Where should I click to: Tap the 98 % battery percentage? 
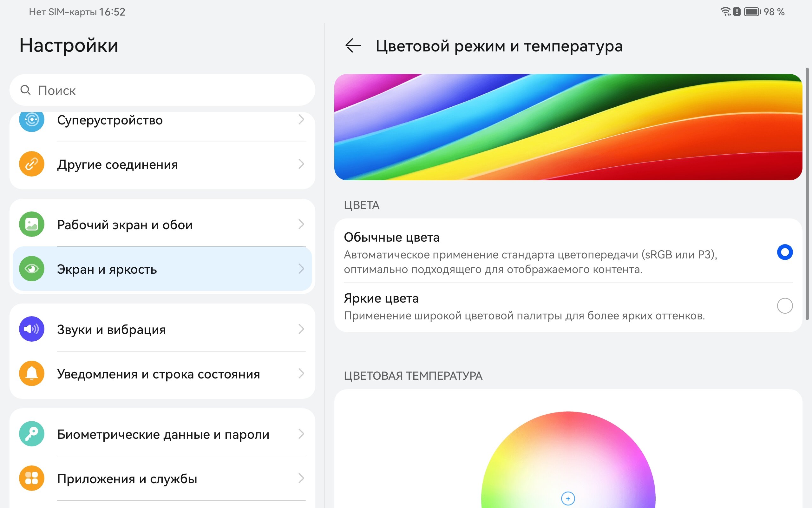pos(774,12)
